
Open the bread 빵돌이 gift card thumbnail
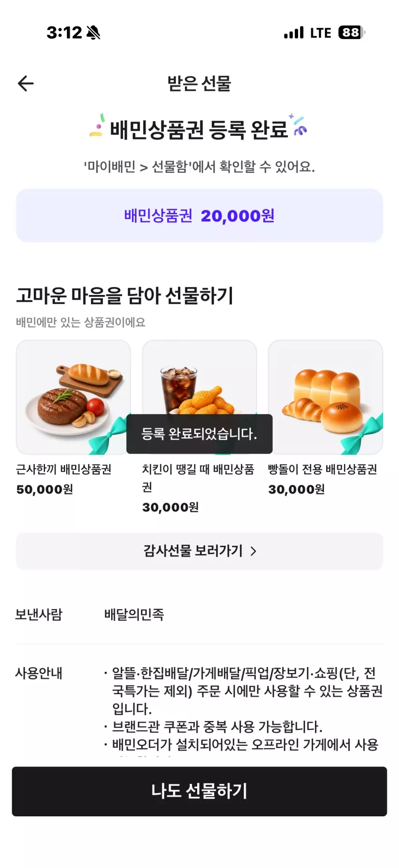[325, 397]
